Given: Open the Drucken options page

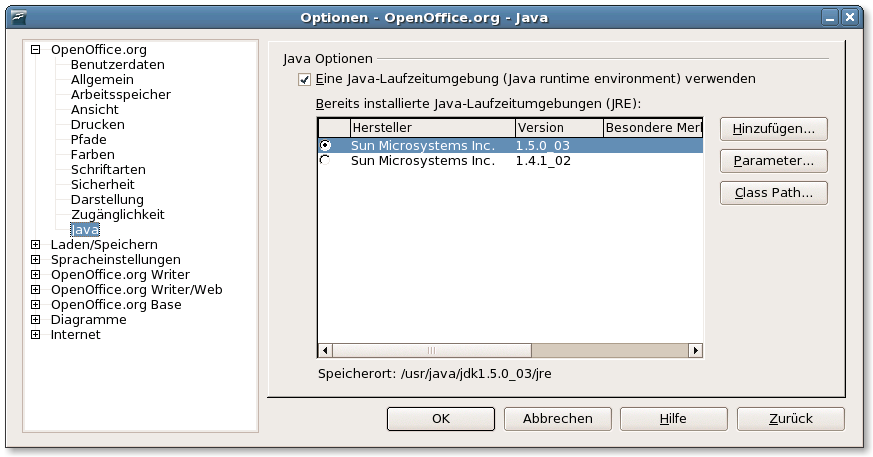Looking at the screenshot, I should point(97,125).
